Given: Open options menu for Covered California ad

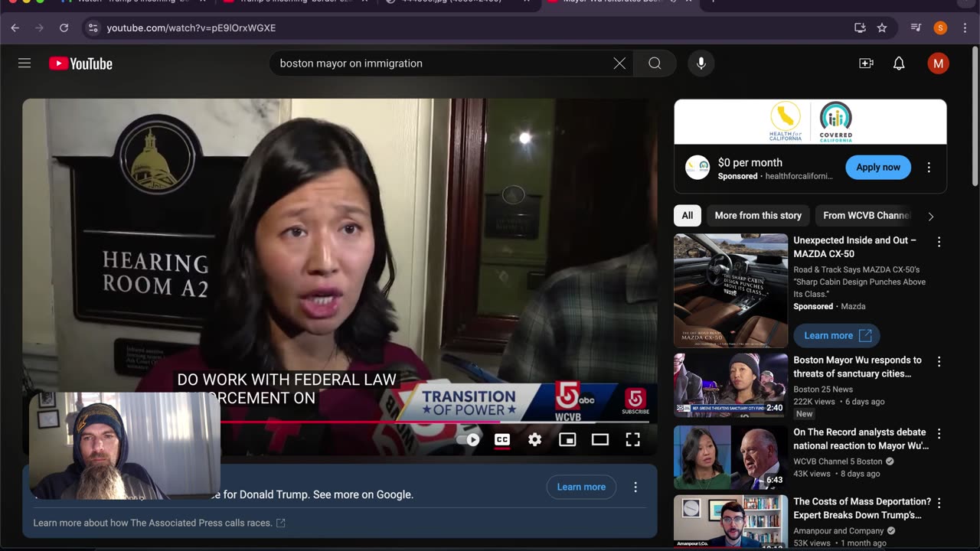Looking at the screenshot, I should click(x=929, y=168).
